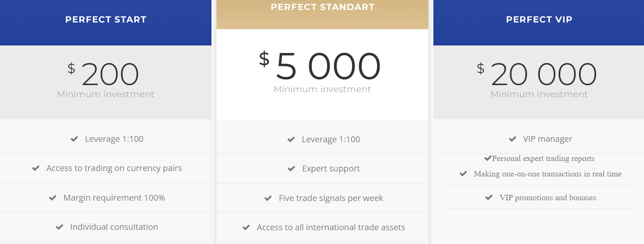This screenshot has height=244, width=644.
Task: Click the VIP promotions and bonuses text
Action: (x=547, y=198)
